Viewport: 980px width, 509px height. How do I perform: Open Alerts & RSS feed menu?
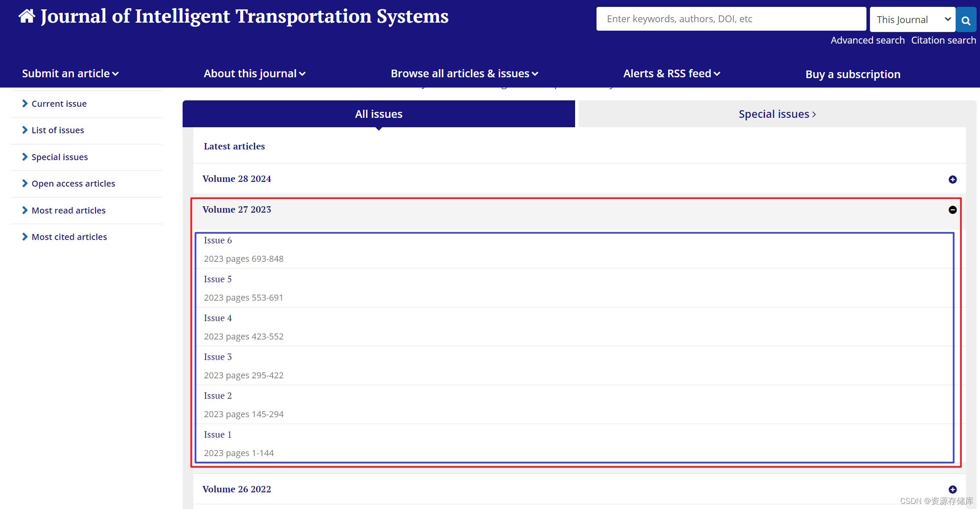point(671,74)
